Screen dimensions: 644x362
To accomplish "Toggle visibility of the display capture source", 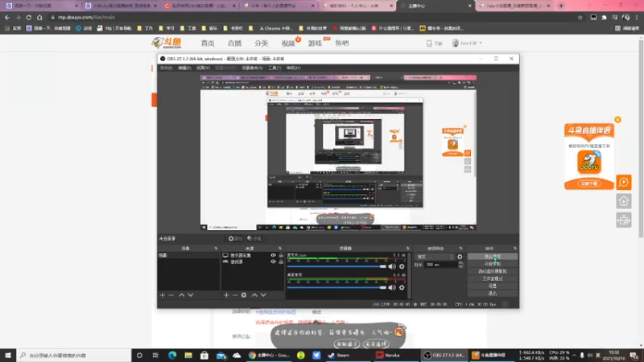I will click(x=273, y=255).
